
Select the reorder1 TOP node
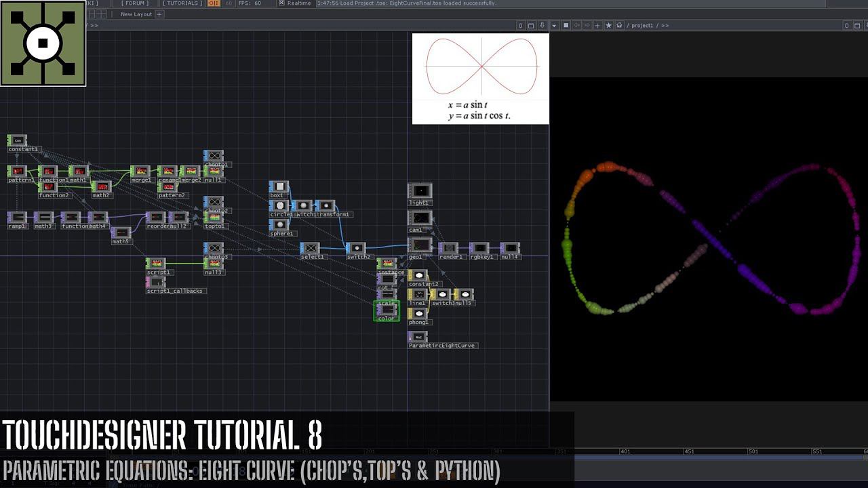[x=156, y=218]
